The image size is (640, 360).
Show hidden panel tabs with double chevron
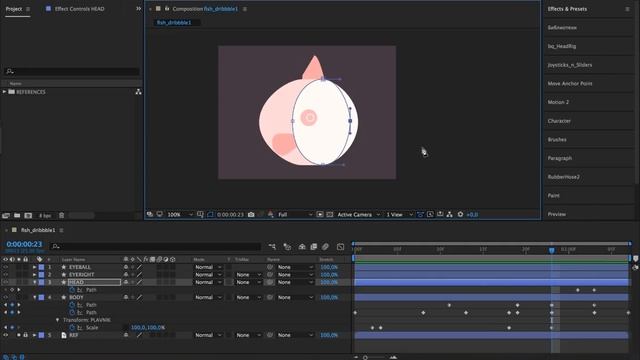coord(138,9)
